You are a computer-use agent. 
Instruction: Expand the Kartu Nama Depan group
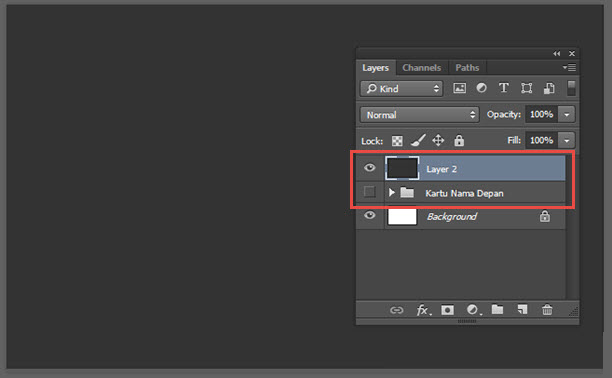[392, 192]
